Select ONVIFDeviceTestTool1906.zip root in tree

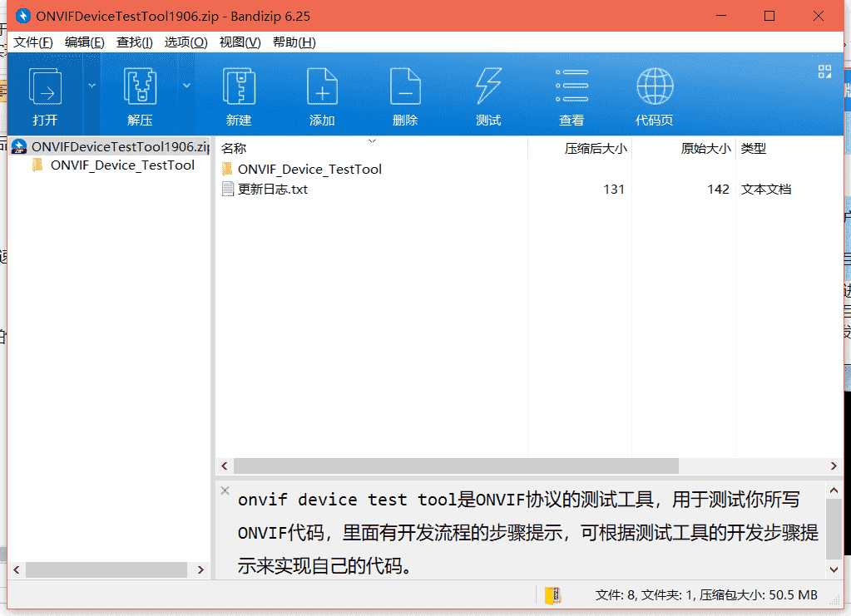(110, 146)
